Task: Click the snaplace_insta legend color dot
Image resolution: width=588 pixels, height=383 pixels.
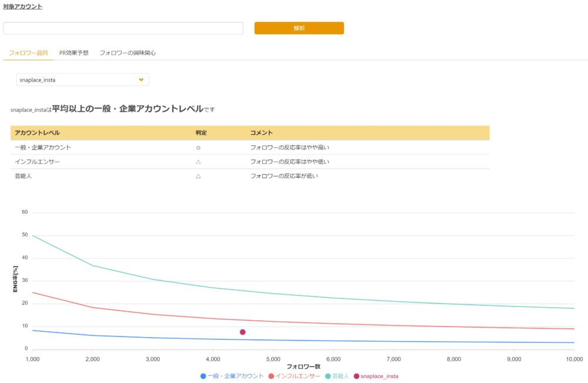Action: [356, 376]
